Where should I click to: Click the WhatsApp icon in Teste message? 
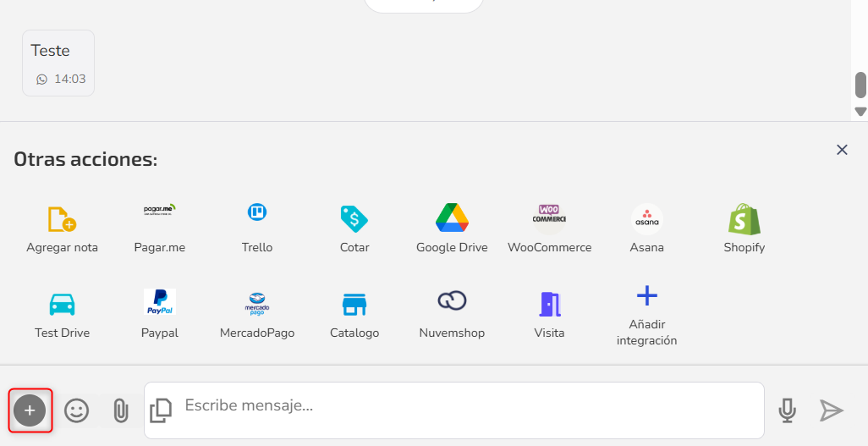42,80
